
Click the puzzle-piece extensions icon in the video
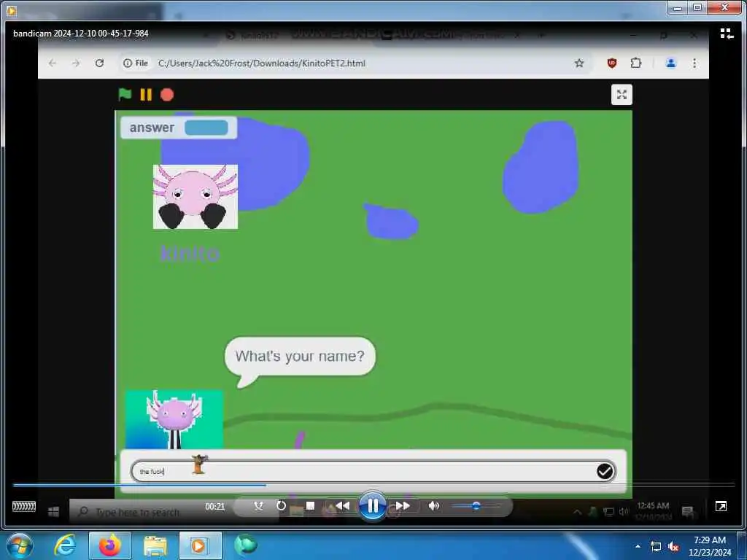click(636, 63)
